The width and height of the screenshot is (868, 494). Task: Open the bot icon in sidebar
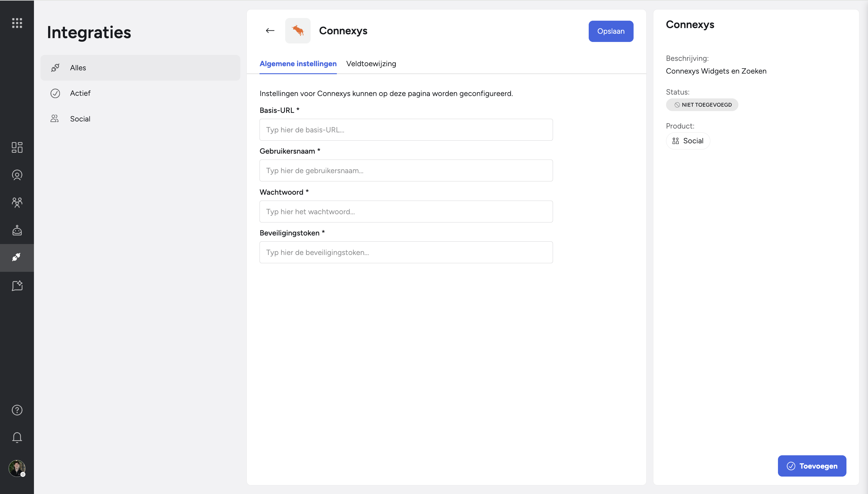[x=17, y=230]
